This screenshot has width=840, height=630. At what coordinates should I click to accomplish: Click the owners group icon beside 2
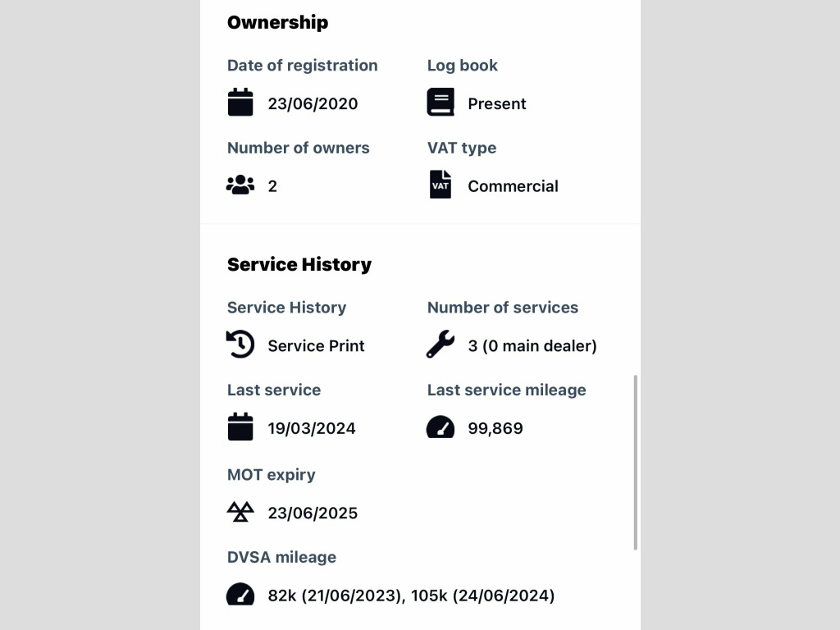pyautogui.click(x=240, y=185)
